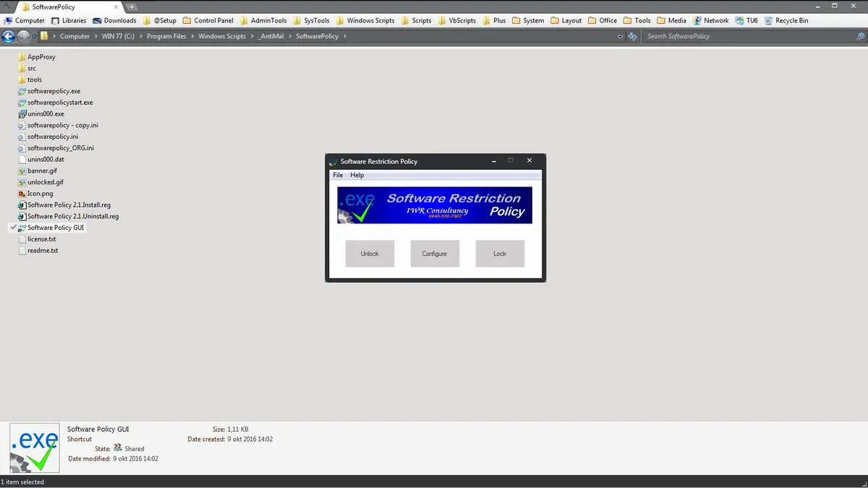
Task: Click inside the Search SoftwarePolicy field
Action: click(x=723, y=36)
